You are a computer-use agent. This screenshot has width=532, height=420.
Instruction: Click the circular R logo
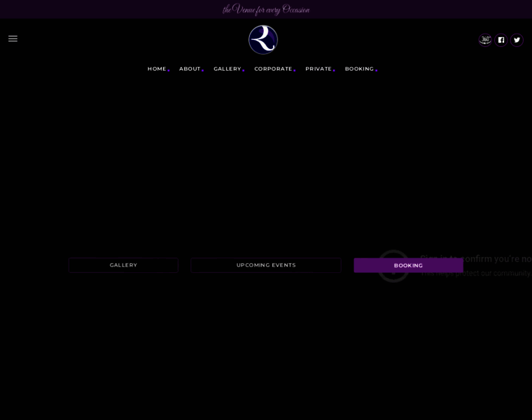(263, 40)
